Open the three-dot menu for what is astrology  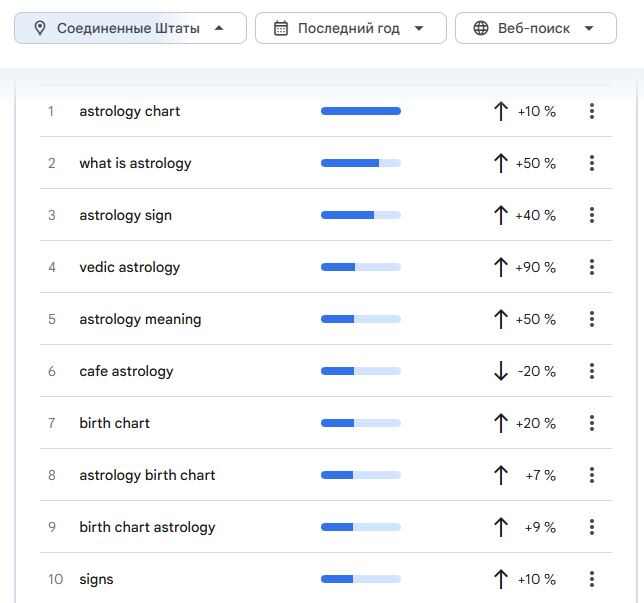[592, 163]
